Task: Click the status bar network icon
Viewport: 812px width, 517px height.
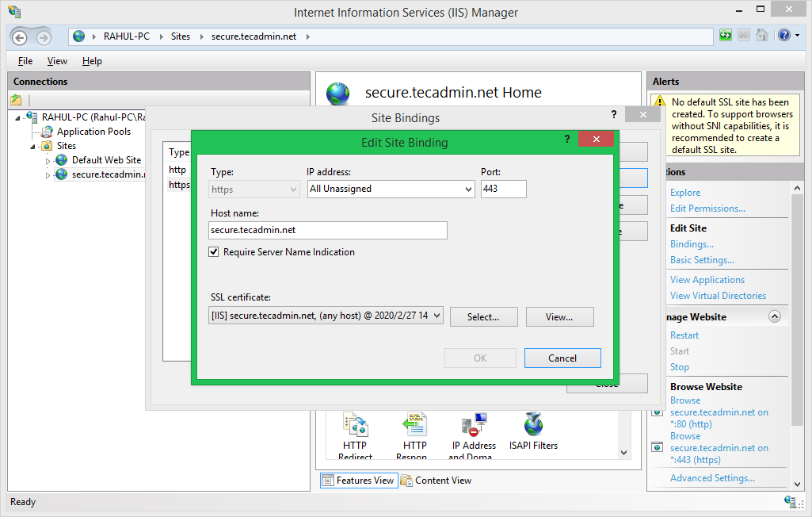Action: [791, 502]
